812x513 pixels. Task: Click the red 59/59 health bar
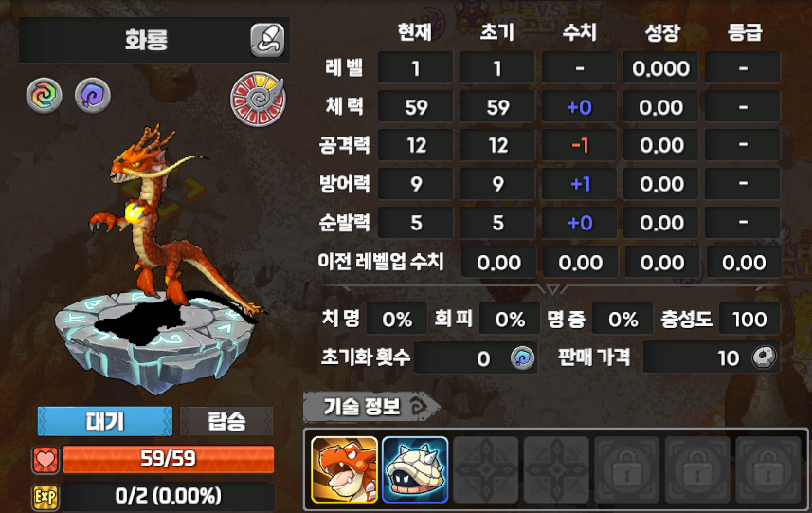click(169, 459)
